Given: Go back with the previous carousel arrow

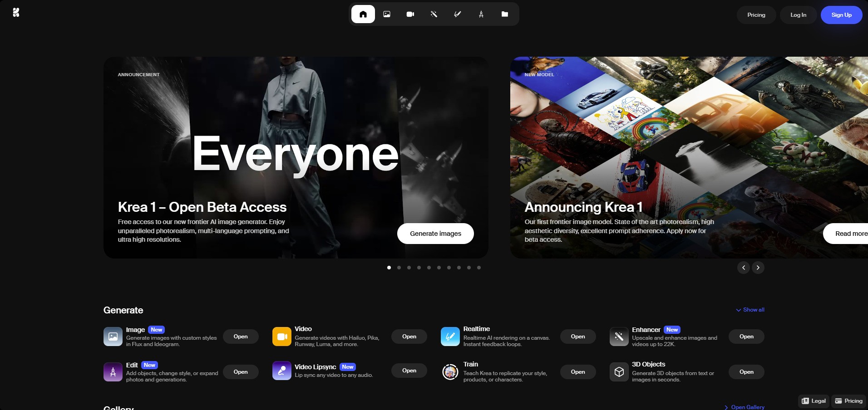Looking at the screenshot, I should click(743, 268).
